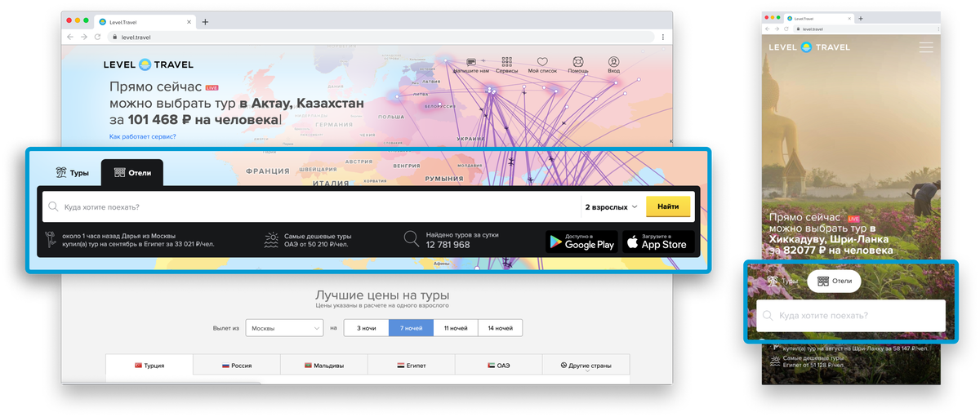Click the search magnifier in desktop search field
Viewport: 980px width, 417px height.
pos(53,206)
